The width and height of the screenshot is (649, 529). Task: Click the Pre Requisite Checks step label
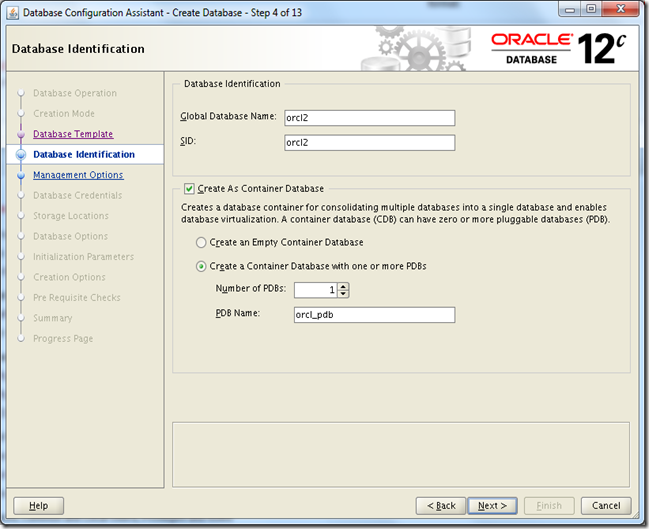tap(77, 298)
